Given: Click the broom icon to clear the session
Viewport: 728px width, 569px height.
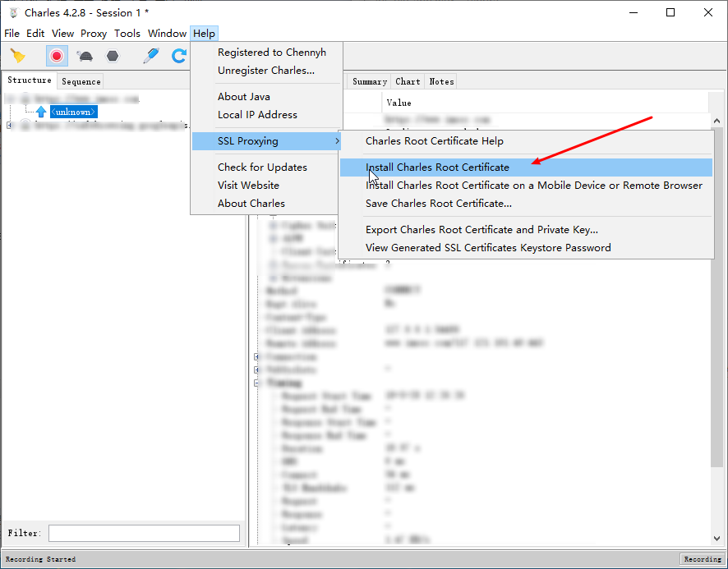Looking at the screenshot, I should (x=17, y=56).
